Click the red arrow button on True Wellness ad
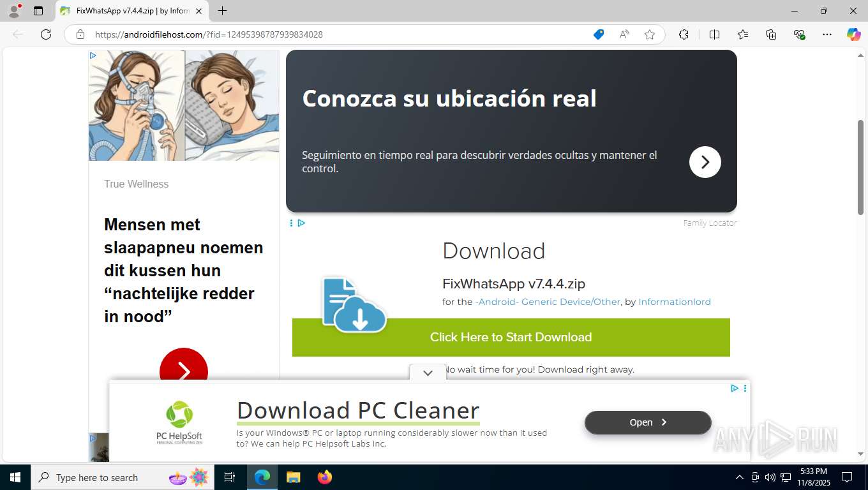 pos(184,365)
